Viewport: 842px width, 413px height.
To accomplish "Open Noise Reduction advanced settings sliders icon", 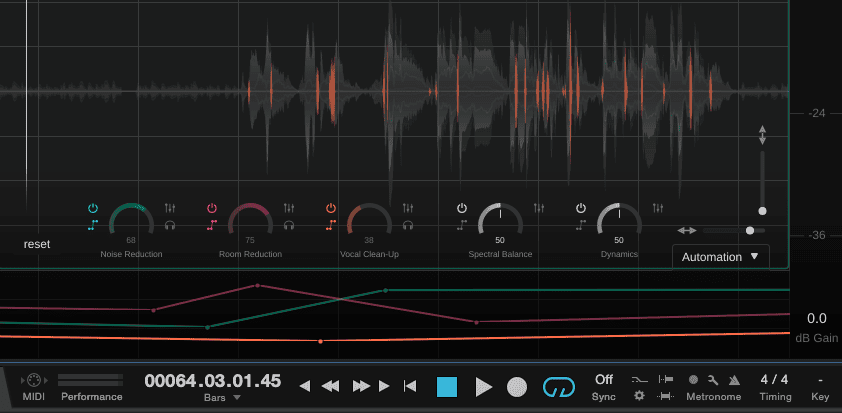I will (x=170, y=208).
